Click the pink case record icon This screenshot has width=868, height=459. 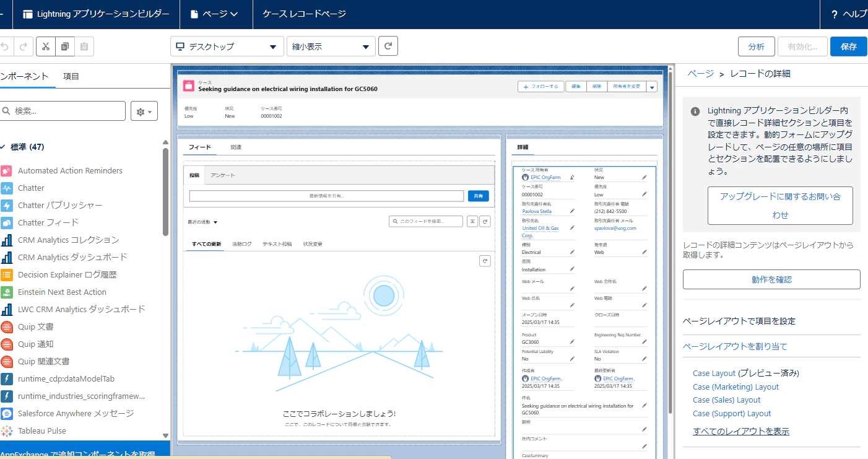click(x=189, y=86)
